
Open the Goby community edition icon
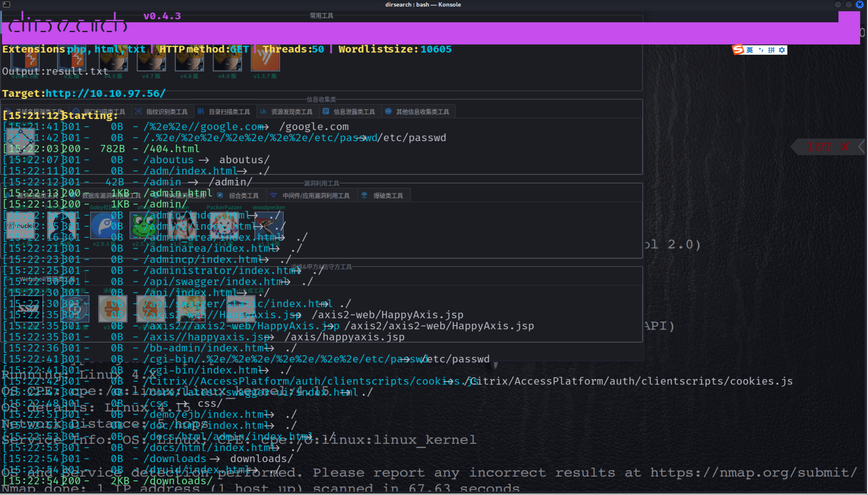tap(105, 225)
